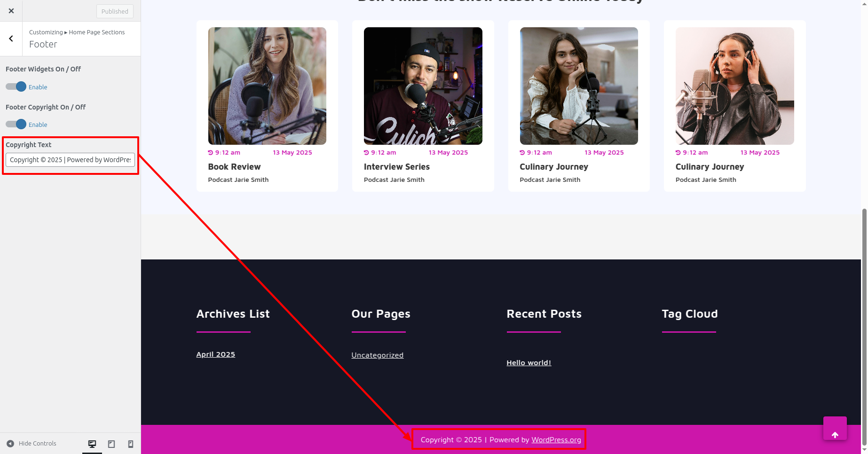Follow the WordPress.org footer link
Viewport: 868px width, 454px height.
(x=556, y=440)
